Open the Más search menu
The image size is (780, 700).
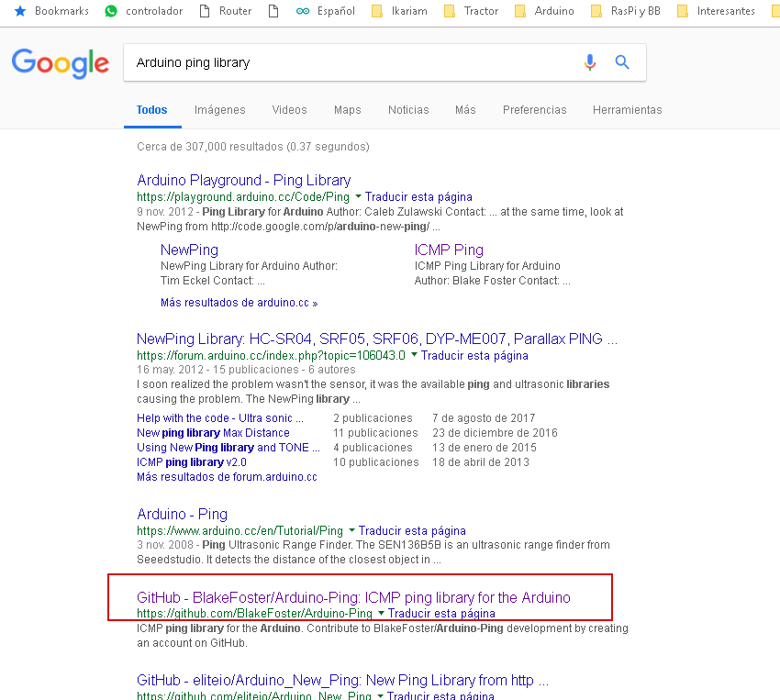(x=465, y=110)
